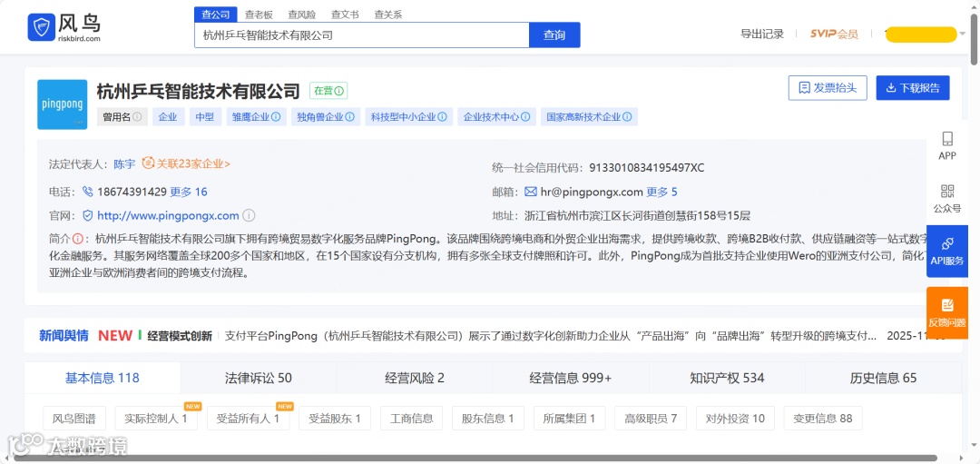Viewport: 980px width, 464px height.
Task: Expand 更多 5 email addresses
Action: point(661,192)
